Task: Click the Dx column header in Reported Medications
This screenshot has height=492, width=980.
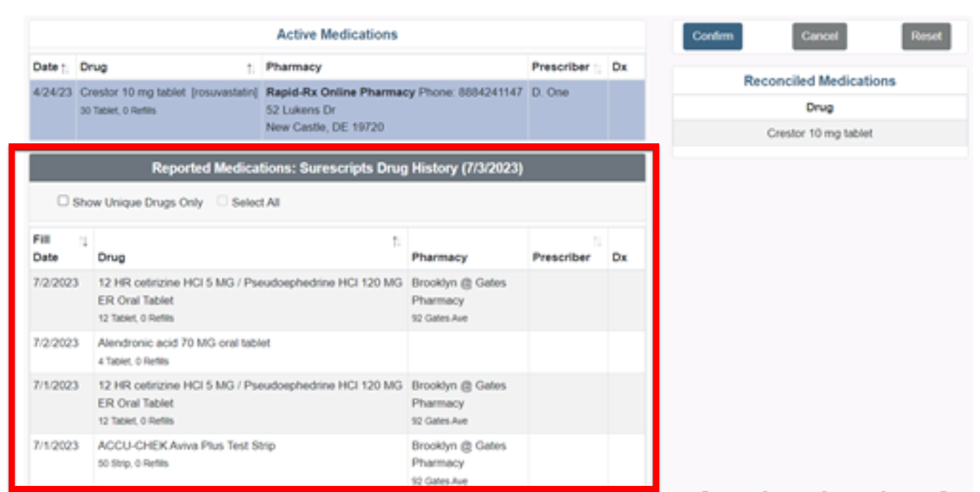Action: coord(619,257)
